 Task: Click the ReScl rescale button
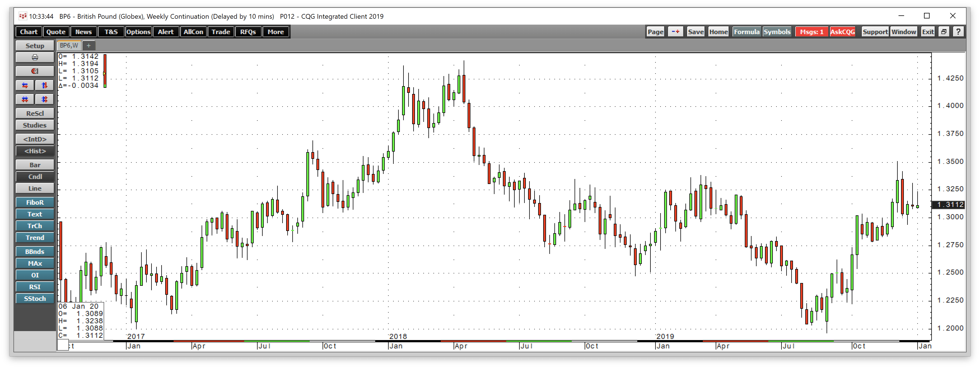click(35, 113)
